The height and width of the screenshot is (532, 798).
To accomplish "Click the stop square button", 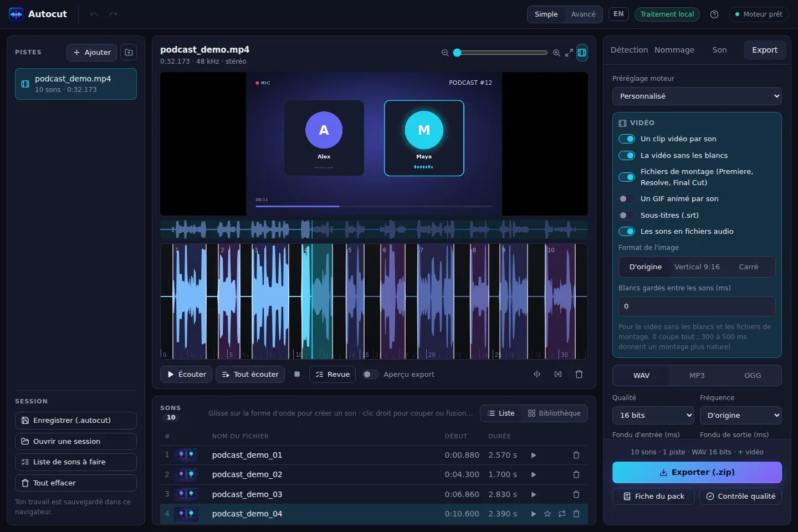I will [297, 374].
